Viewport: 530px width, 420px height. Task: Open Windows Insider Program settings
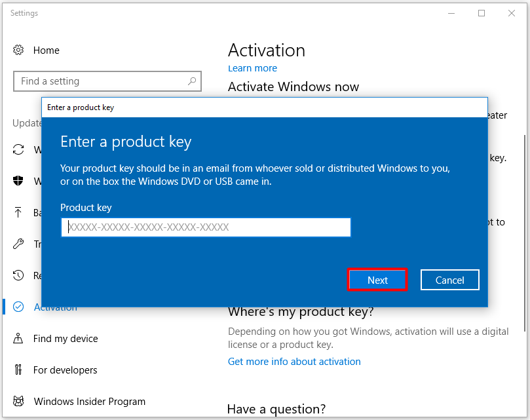coord(90,402)
